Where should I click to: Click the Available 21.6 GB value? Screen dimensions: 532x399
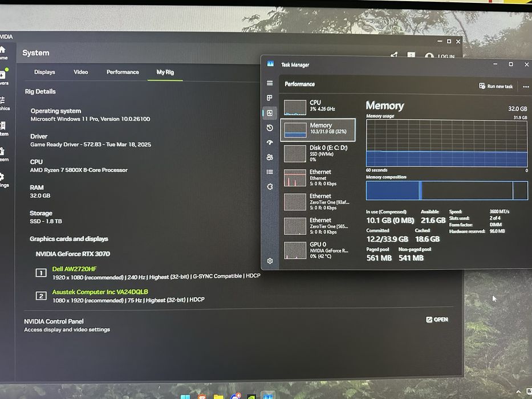433,221
